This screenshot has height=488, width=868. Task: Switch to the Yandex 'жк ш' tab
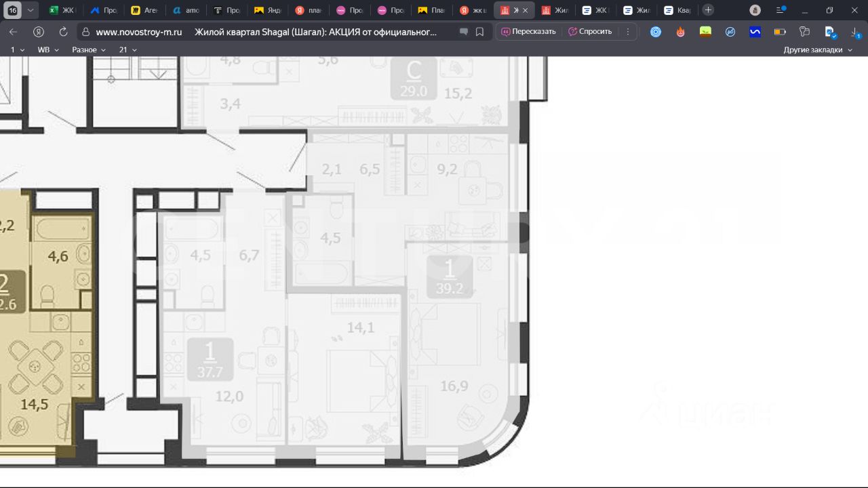473,10
